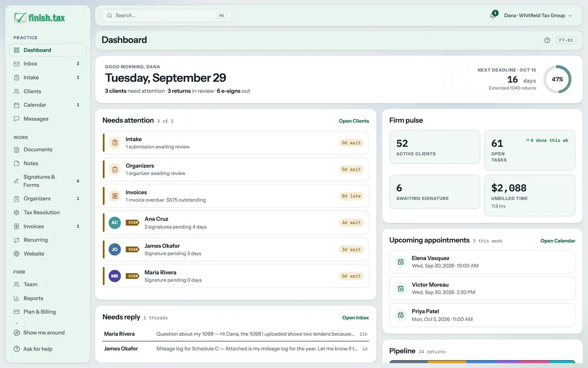588x368 pixels.
Task: Follow the Open Clients link
Action: 354,121
